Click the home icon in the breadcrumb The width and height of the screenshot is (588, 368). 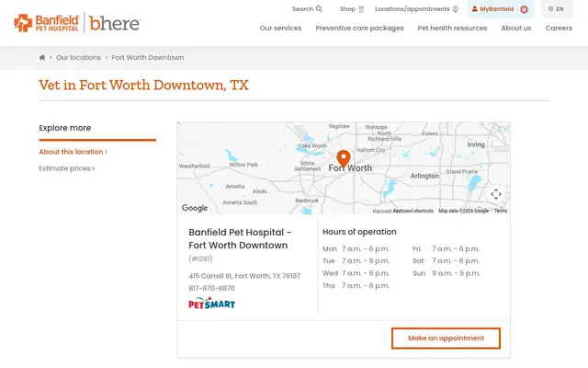(x=42, y=57)
